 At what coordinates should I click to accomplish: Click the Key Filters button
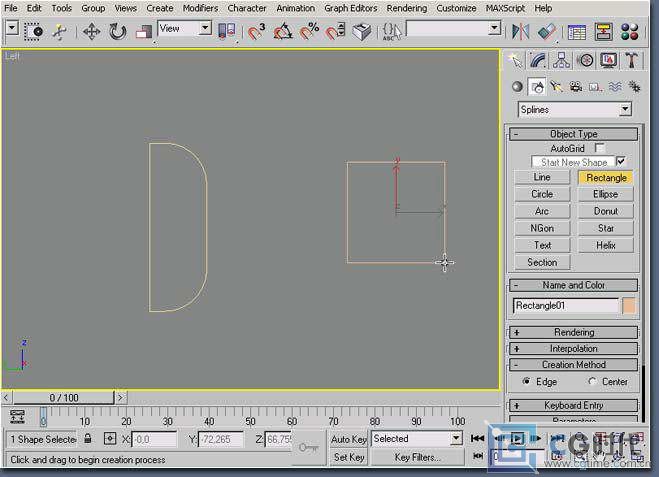point(417,457)
